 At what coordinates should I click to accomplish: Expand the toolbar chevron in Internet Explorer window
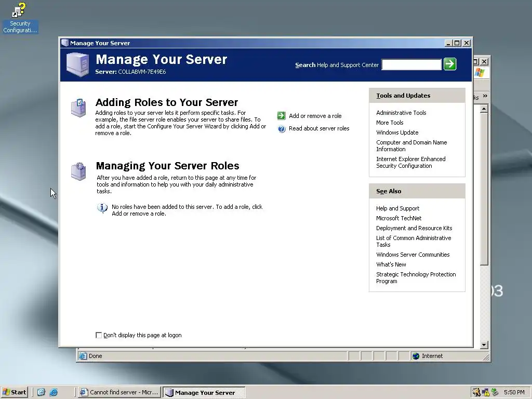tap(485, 96)
